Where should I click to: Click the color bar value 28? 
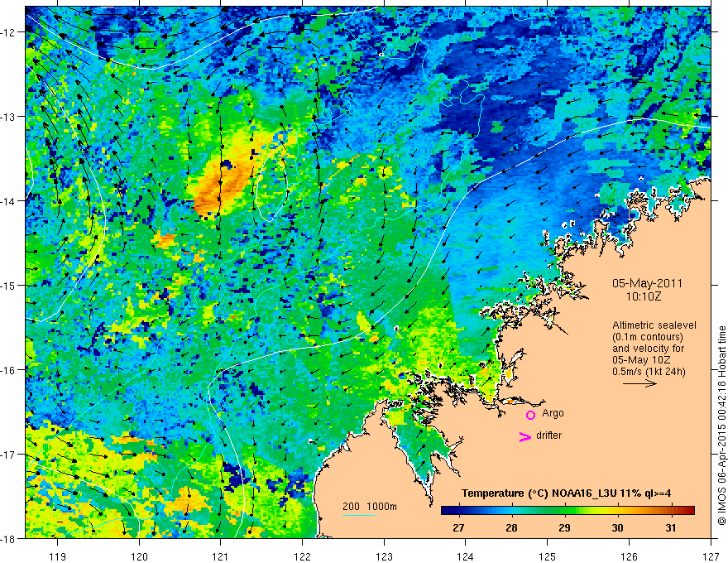click(x=511, y=528)
